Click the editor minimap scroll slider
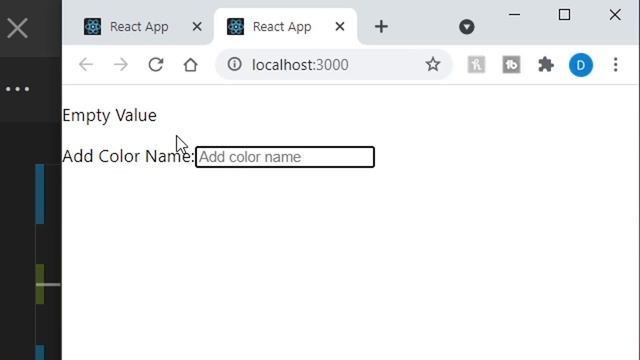This screenshot has width=640, height=360. (48, 284)
